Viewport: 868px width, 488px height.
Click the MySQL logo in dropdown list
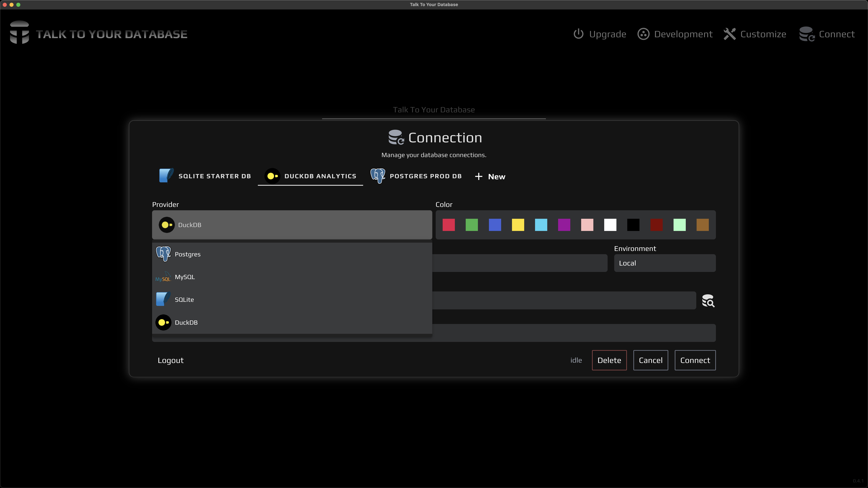coord(163,277)
